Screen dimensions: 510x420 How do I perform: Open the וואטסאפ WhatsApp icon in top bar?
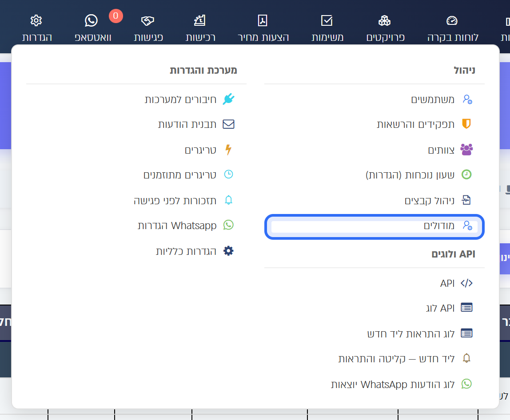pyautogui.click(x=91, y=20)
